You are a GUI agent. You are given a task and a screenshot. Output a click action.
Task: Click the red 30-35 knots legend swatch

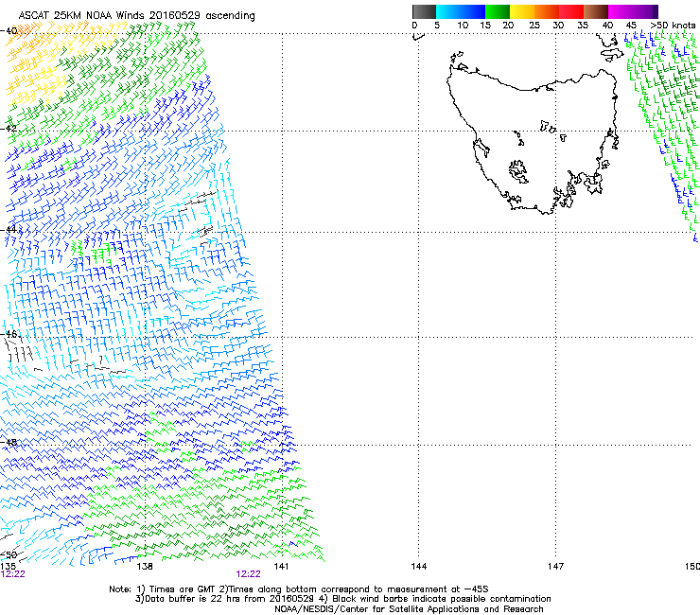click(x=571, y=11)
